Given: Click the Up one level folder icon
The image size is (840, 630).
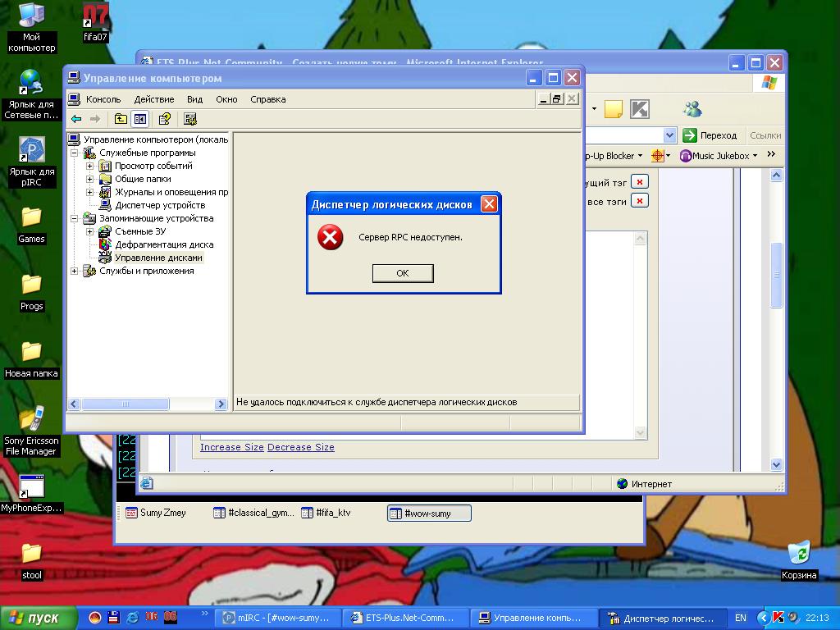Looking at the screenshot, I should pos(121,119).
